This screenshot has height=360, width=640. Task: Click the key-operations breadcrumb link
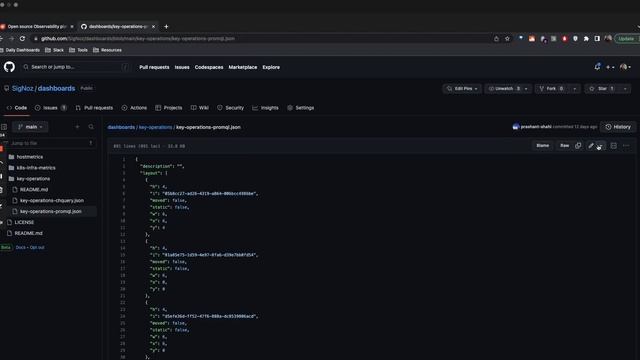click(156, 127)
